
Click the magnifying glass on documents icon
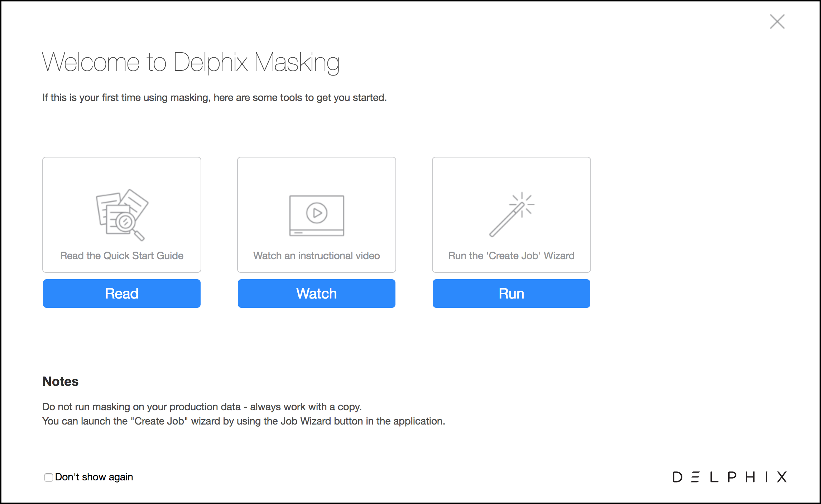pyautogui.click(x=126, y=223)
